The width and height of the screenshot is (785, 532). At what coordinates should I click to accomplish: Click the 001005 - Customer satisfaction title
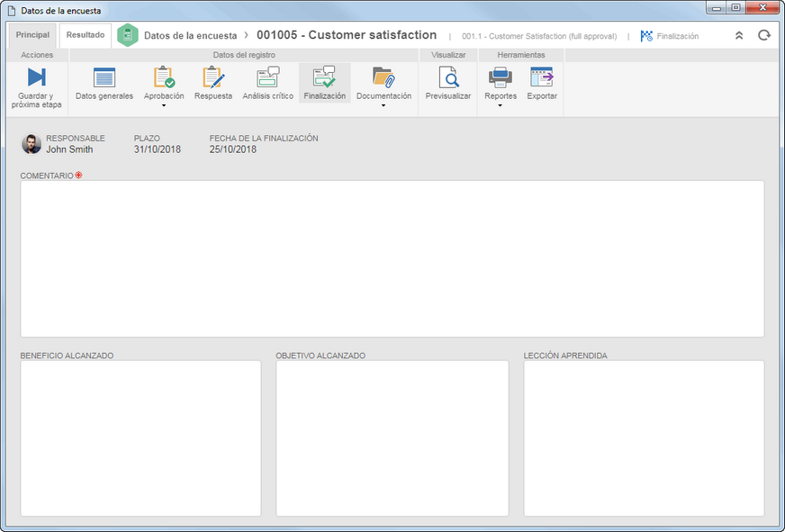(x=347, y=35)
